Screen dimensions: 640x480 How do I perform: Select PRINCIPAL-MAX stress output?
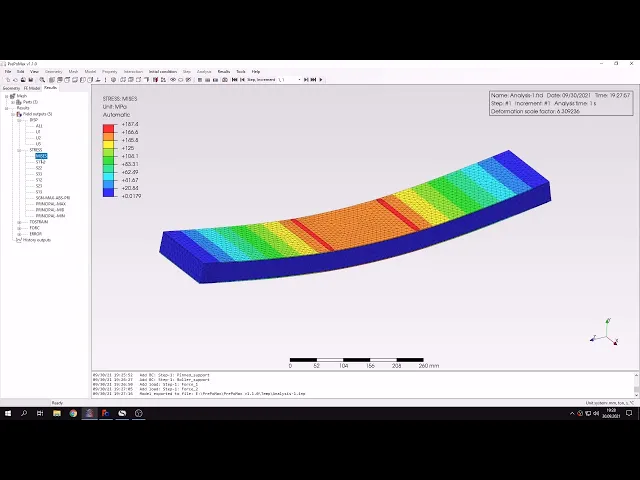pos(51,204)
